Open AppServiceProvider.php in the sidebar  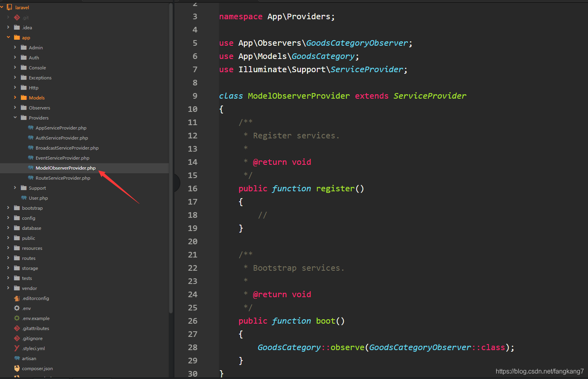coord(61,128)
